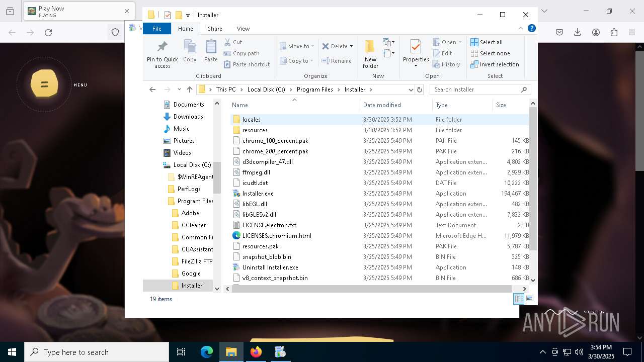Screen dimensions: 644x362
Task: Click This PC in breadcrumb
Action: 226,89
